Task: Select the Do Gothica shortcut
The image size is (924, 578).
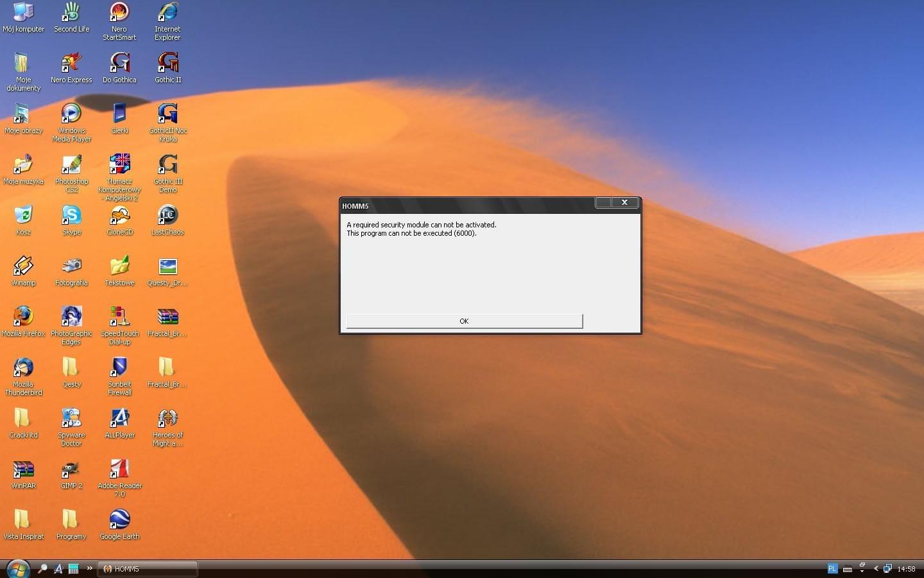Action: pos(119,67)
